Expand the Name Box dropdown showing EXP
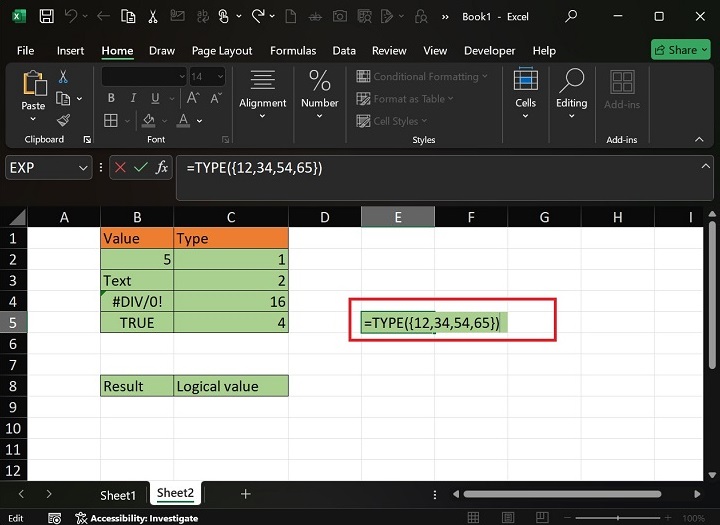Viewport: 720px width, 525px height. 83,168
